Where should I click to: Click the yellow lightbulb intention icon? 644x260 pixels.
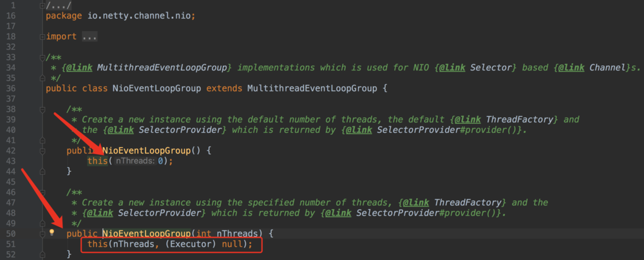[52, 233]
